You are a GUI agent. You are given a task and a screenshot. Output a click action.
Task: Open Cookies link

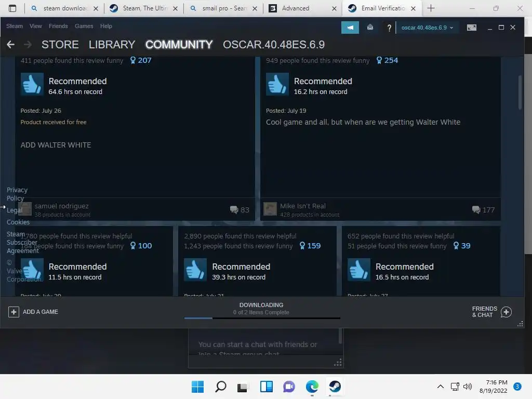coord(18,222)
